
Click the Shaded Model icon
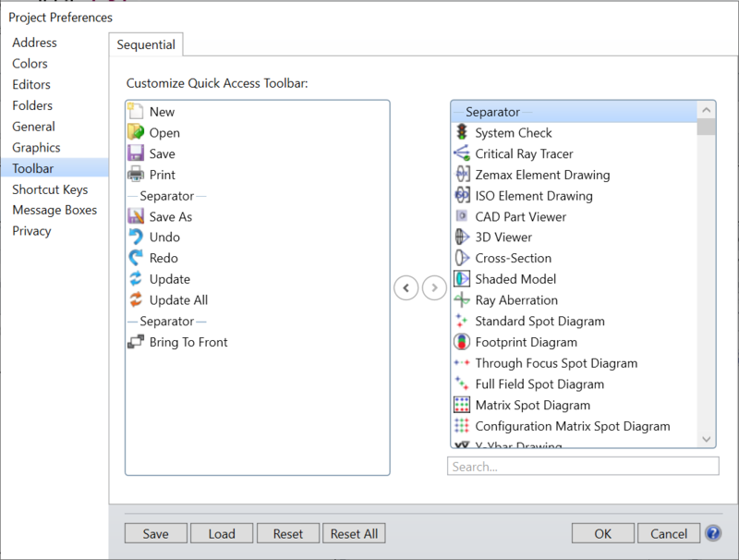click(462, 279)
